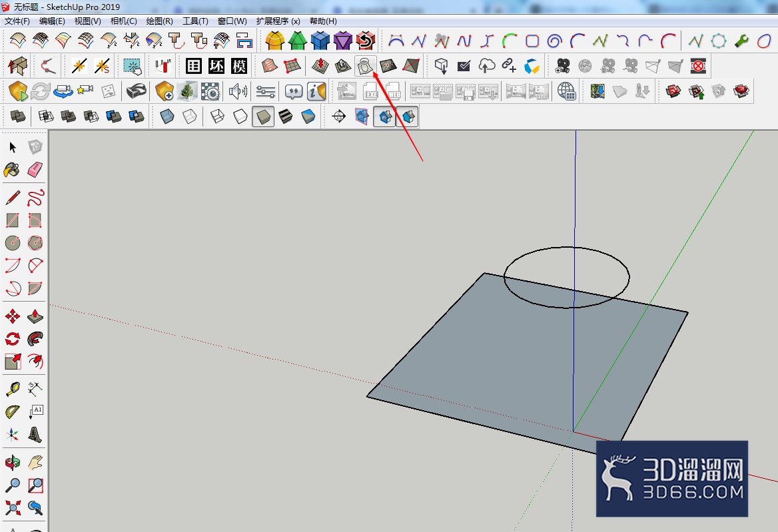Click the Zoom Extents tool
This screenshot has height=532, width=778.
[13, 508]
